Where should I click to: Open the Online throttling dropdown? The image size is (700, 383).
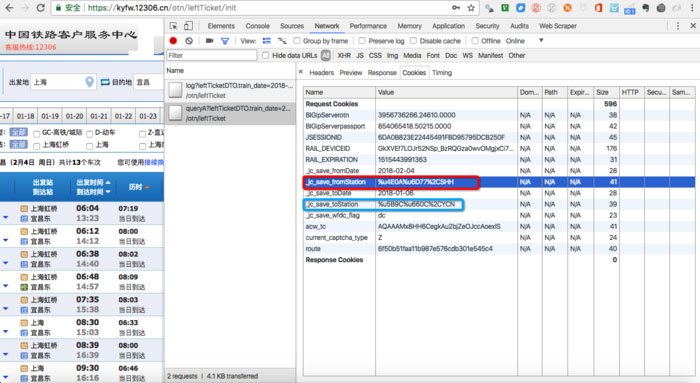click(x=524, y=41)
